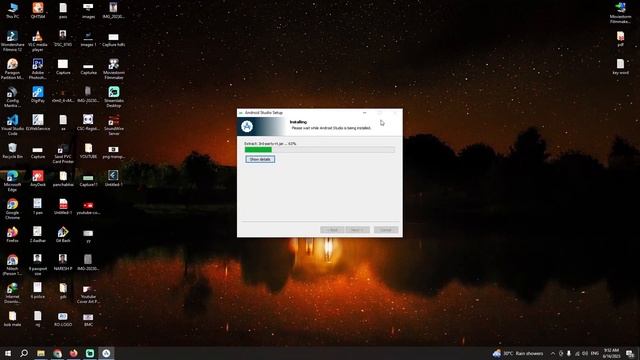Select the pdf folder icon at top right

coord(620,39)
